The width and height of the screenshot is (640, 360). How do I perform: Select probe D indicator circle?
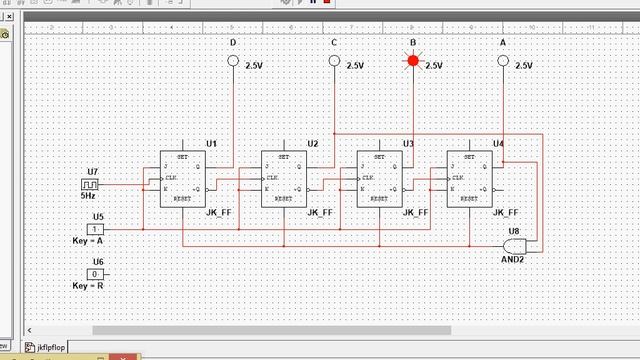click(x=233, y=61)
